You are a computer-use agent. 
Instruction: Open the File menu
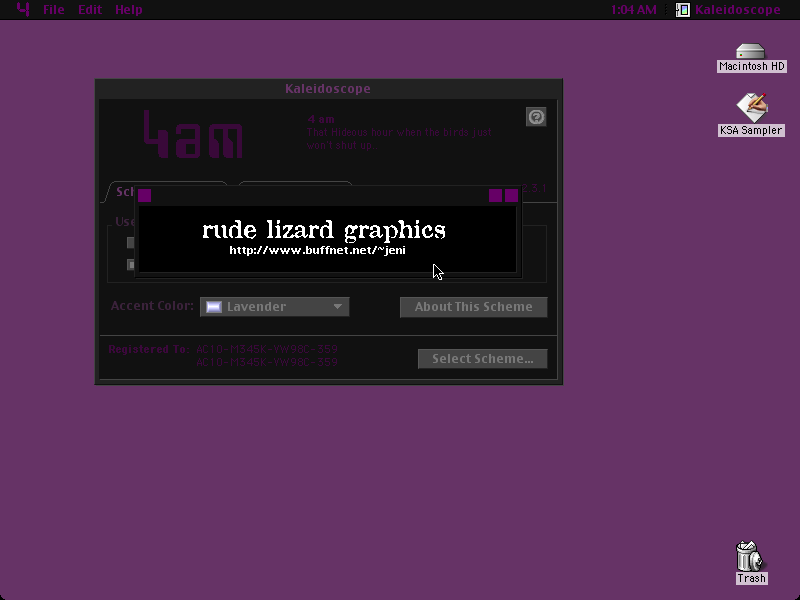coord(54,10)
